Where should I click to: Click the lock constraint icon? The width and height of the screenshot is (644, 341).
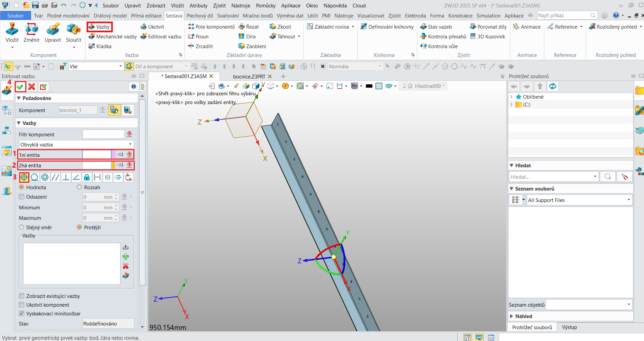(87, 177)
